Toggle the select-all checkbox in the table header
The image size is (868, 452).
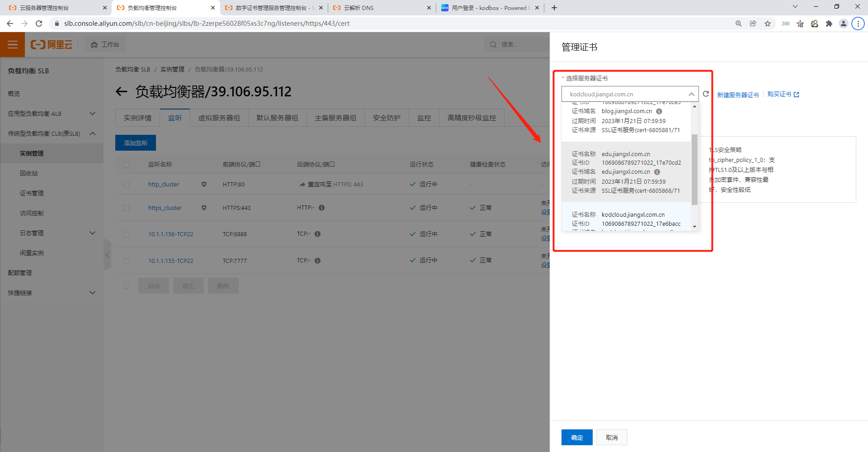pyautogui.click(x=126, y=165)
